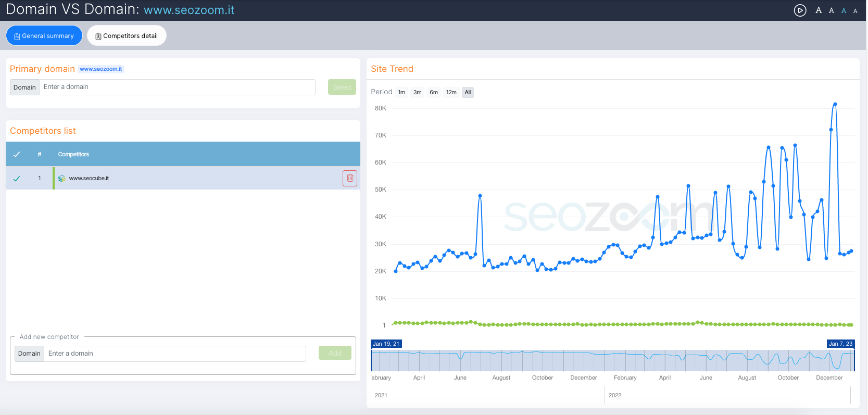Viewport: 868px width, 415px height.
Task: Toggle select-all checkmark in Competitors header
Action: [x=17, y=155]
